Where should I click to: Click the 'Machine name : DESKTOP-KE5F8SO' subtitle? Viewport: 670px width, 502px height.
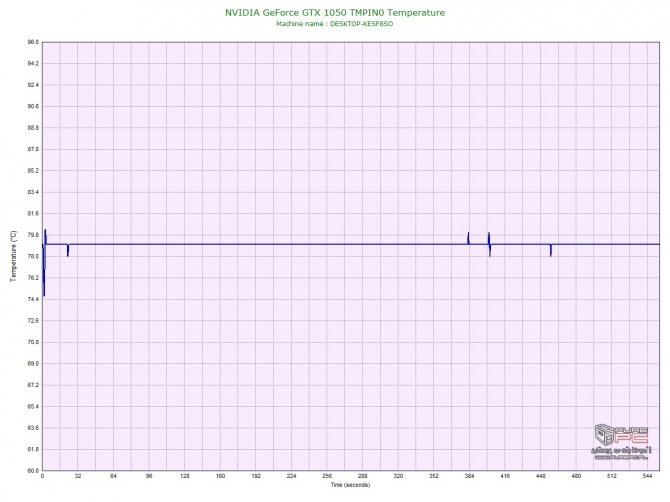pos(335,24)
